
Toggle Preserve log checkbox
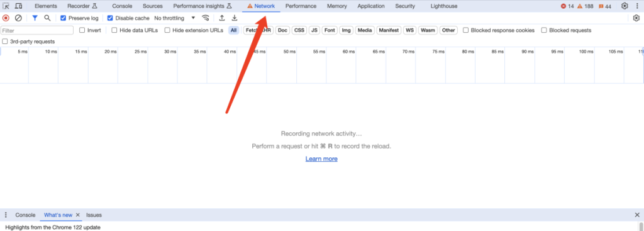(64, 18)
